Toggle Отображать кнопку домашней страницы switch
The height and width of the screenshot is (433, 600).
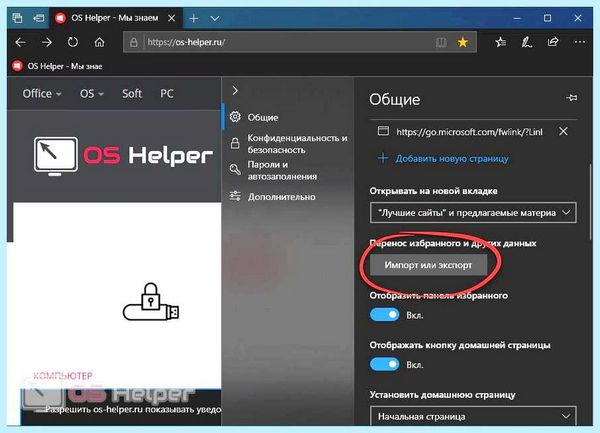[384, 364]
